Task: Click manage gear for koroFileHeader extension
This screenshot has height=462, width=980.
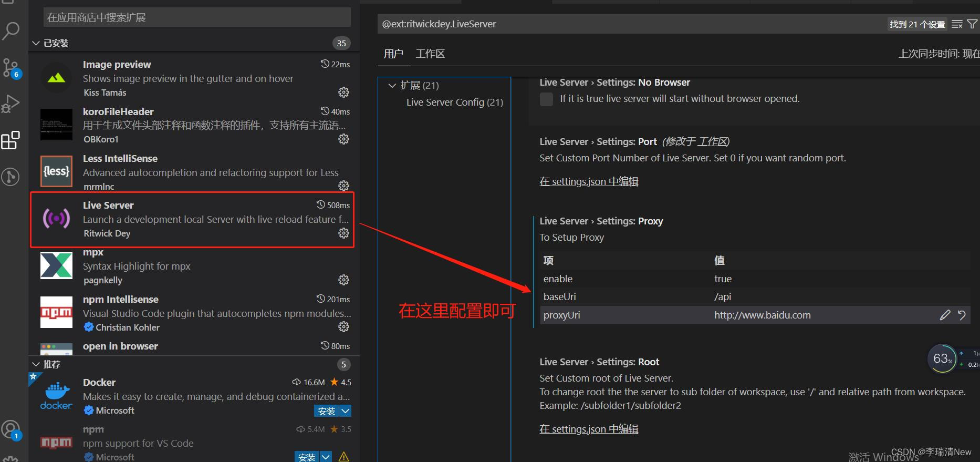Action: pos(343,139)
